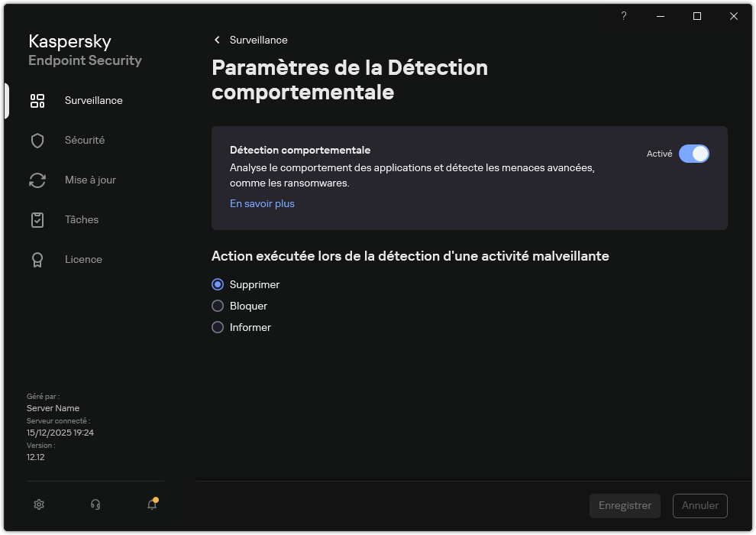
Task: Click the Tâches clipboard icon
Action: point(37,219)
